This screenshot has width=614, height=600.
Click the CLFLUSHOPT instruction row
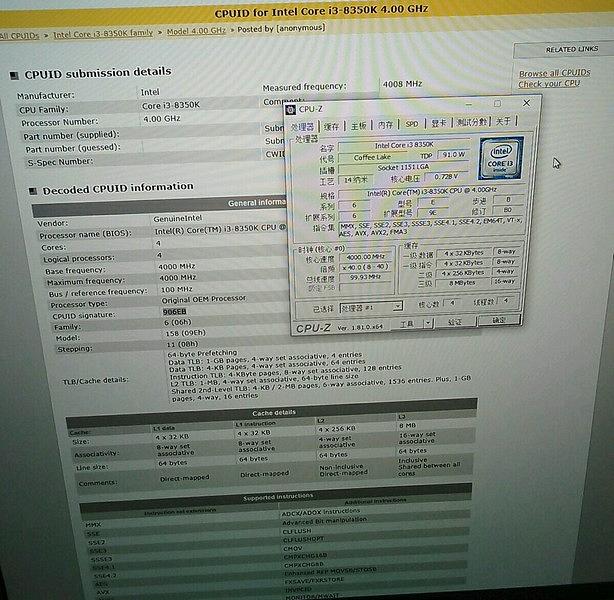303,540
